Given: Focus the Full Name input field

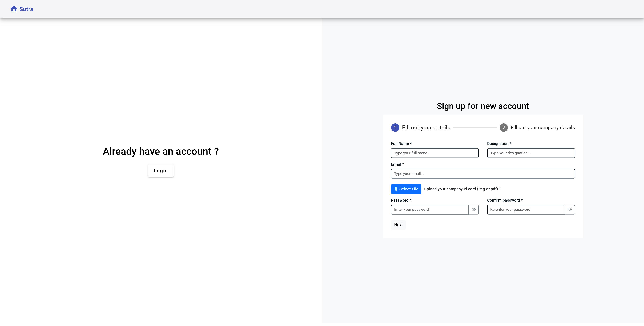Looking at the screenshot, I should click(x=435, y=153).
